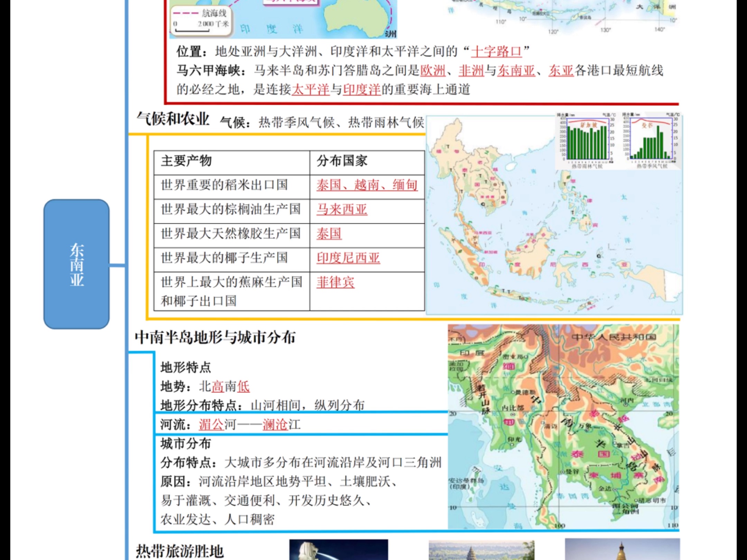Click the underlined answer 十字路口

[x=496, y=51]
